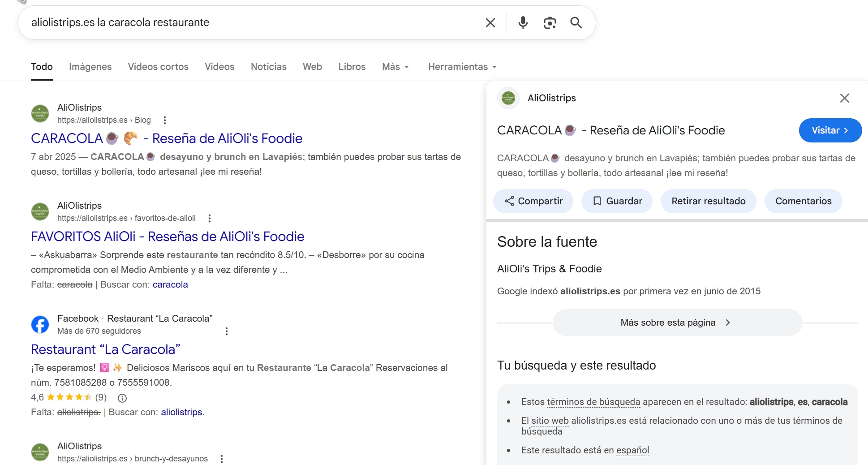Click Retirar resultado button

(708, 201)
